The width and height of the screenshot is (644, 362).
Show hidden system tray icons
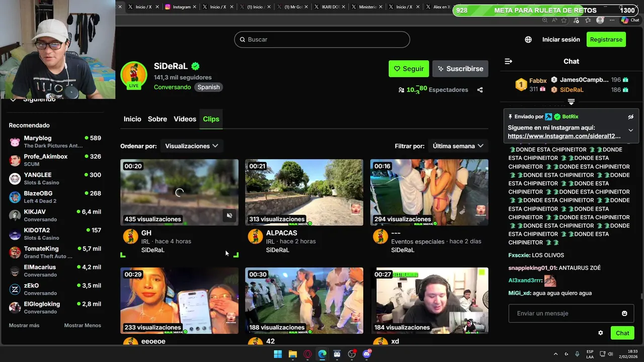coord(555,354)
